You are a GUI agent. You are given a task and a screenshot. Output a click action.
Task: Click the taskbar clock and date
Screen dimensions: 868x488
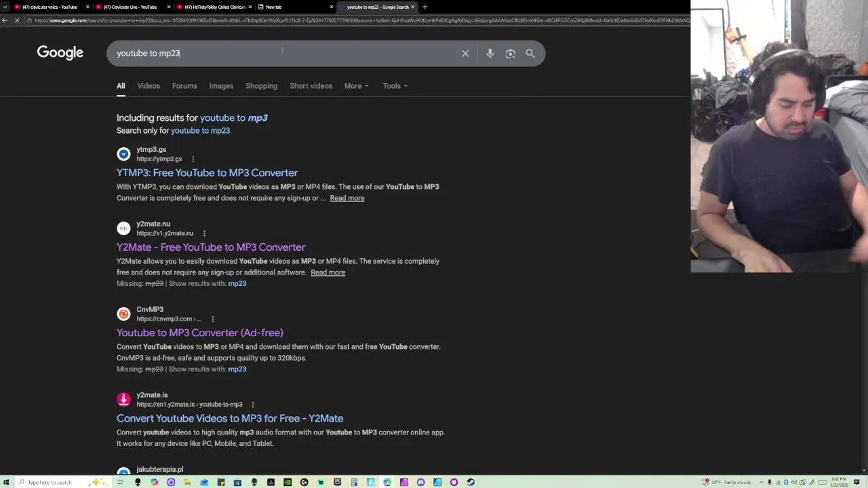(x=839, y=482)
